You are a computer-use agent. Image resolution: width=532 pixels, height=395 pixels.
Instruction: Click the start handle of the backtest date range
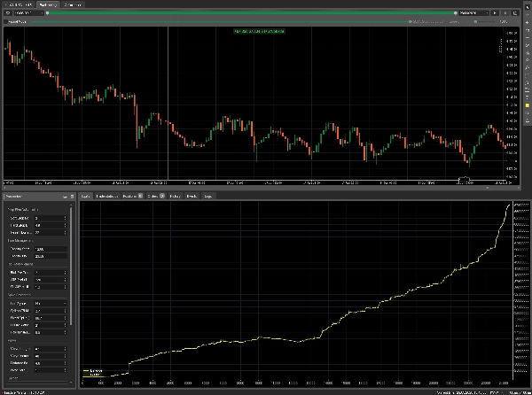coord(48,13)
